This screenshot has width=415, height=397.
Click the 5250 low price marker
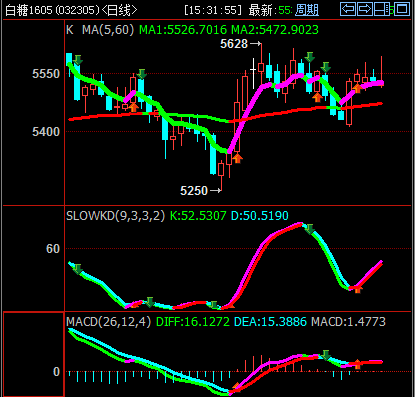click(194, 191)
